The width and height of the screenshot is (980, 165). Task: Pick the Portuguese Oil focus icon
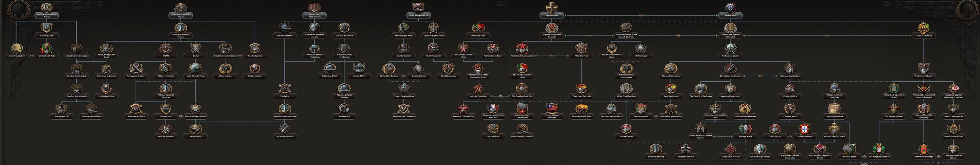[x=61, y=108]
